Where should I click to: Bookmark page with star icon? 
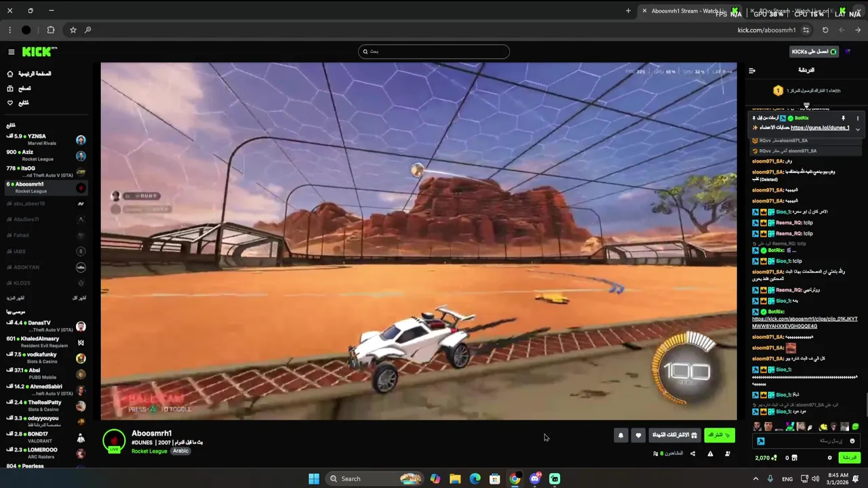pyautogui.click(x=73, y=30)
